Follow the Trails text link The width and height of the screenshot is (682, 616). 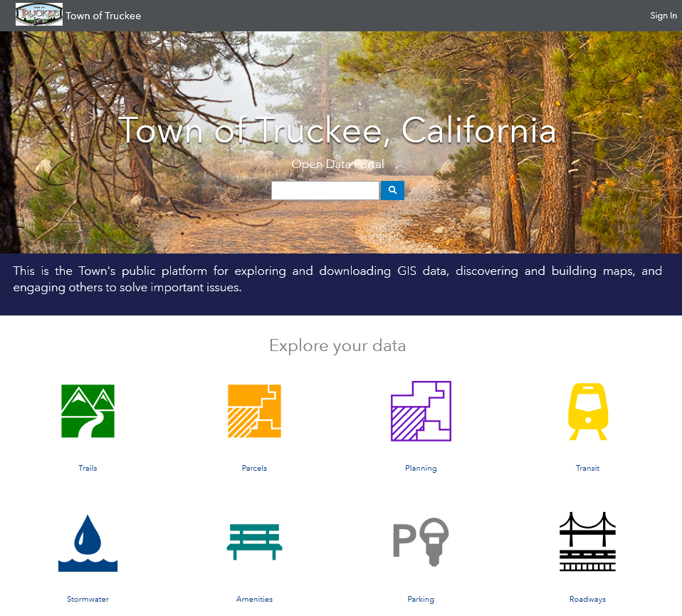click(88, 468)
